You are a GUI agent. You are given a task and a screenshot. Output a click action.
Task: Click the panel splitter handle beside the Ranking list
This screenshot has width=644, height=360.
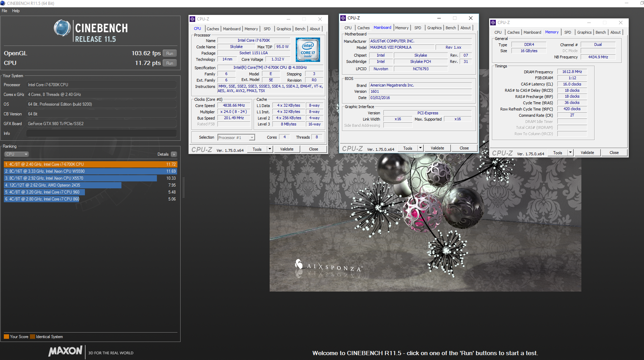coord(183,188)
